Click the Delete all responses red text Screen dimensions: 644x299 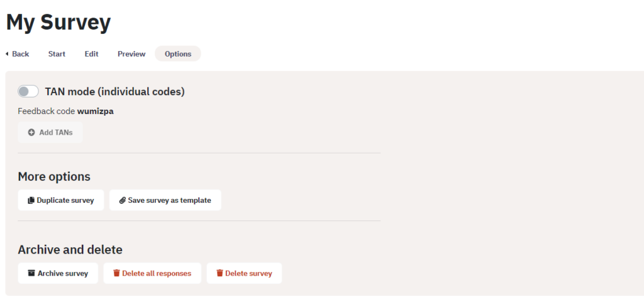click(x=157, y=273)
